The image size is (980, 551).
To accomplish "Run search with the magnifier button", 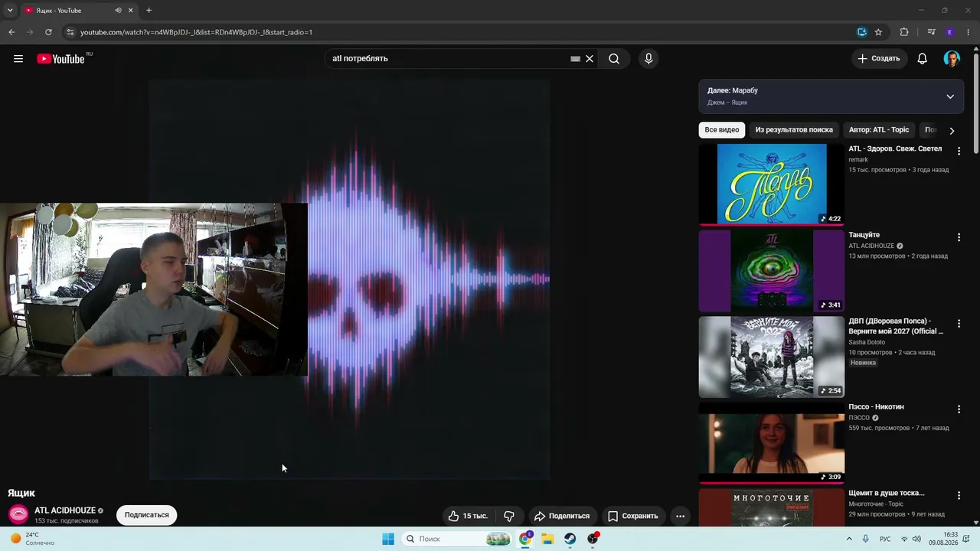I will click(x=614, y=59).
